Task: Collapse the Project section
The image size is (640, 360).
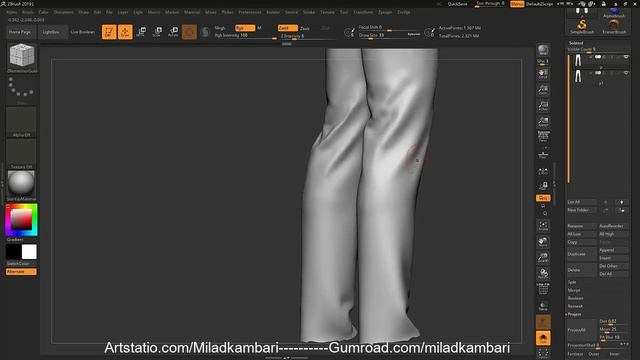Action: point(574,314)
